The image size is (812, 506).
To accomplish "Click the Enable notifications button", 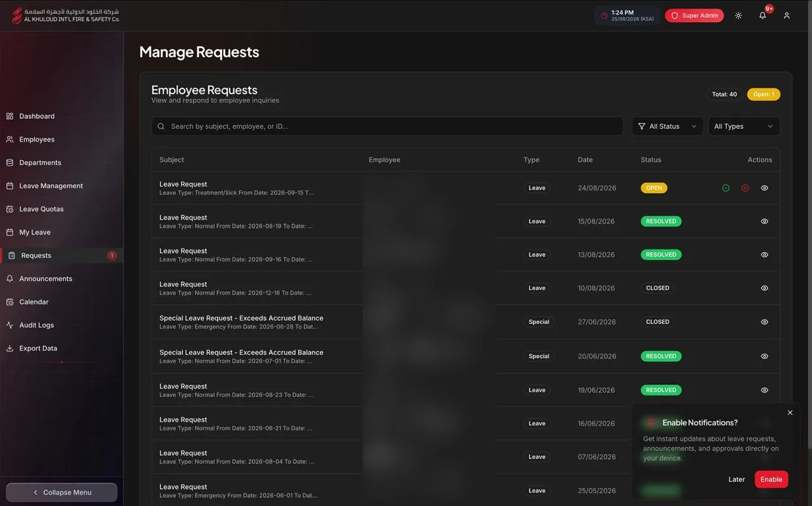I will 771,479.
